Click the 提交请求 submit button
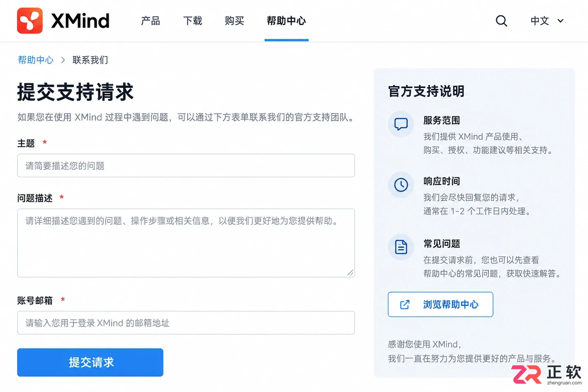Image resolution: width=588 pixels, height=392 pixels. [x=90, y=362]
